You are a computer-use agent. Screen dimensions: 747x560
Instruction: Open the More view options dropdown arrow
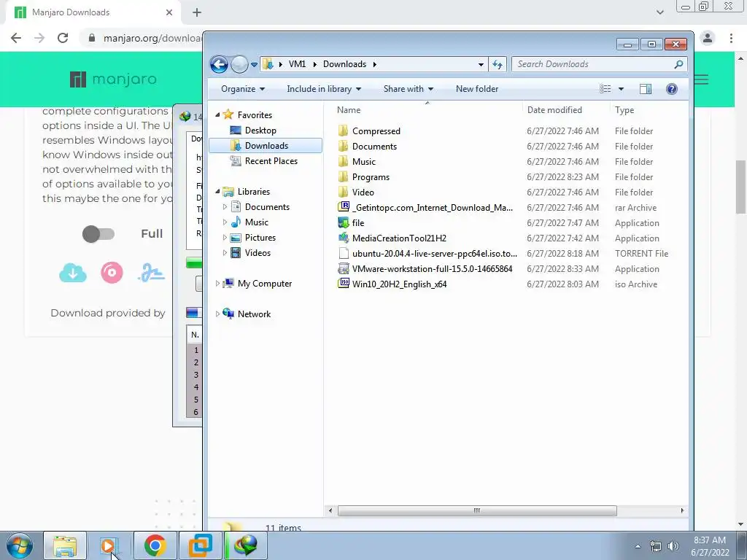pyautogui.click(x=621, y=89)
